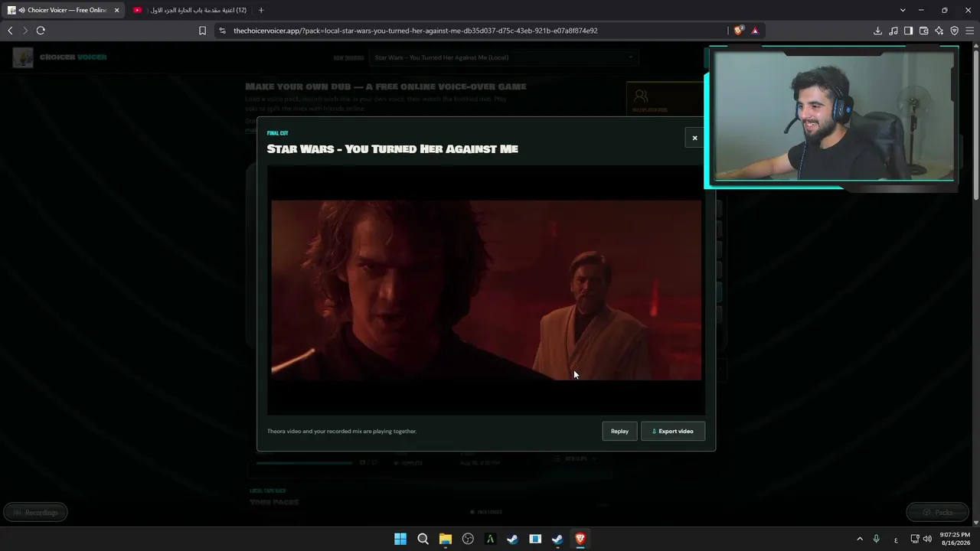Open the network settings tray icon
The height and width of the screenshot is (551, 980).
point(915,539)
